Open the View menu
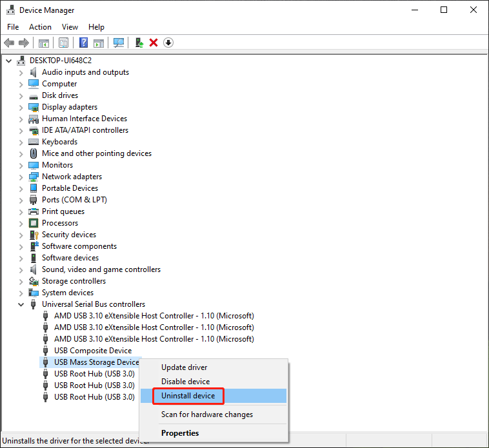 tap(70, 27)
